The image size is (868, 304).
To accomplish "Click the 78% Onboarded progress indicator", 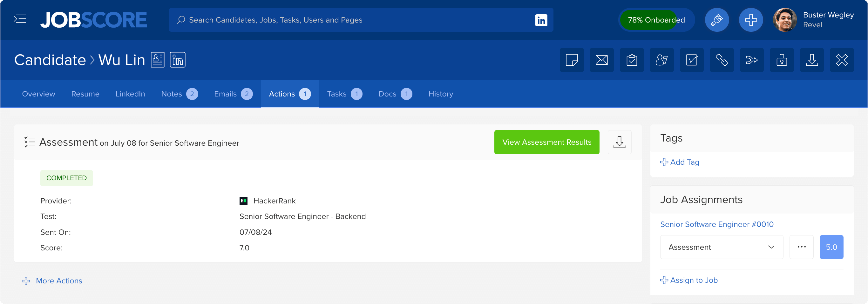I will 656,20.
